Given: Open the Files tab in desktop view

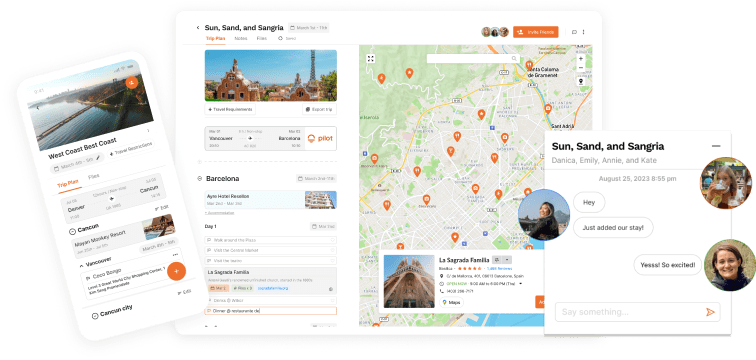Looking at the screenshot, I should (x=262, y=38).
